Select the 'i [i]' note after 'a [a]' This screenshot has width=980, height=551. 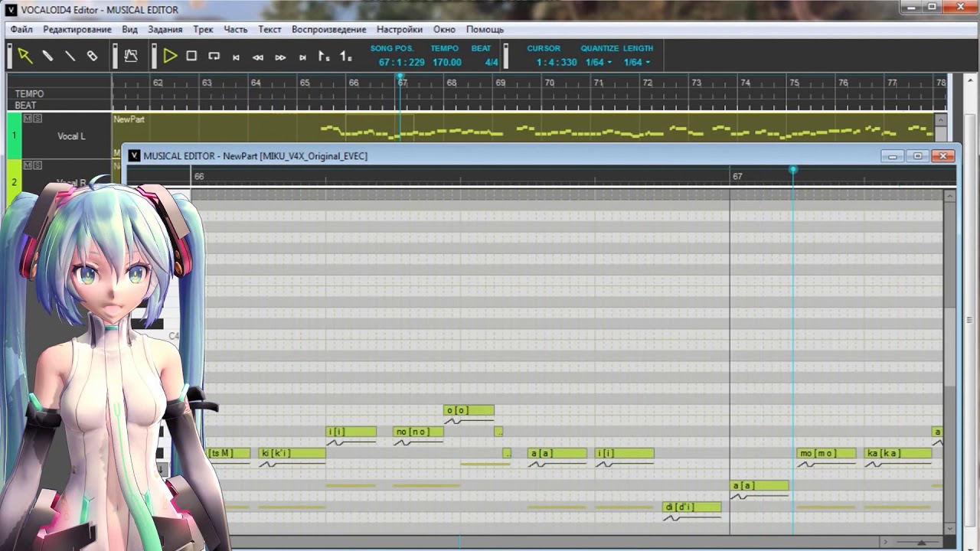[625, 453]
